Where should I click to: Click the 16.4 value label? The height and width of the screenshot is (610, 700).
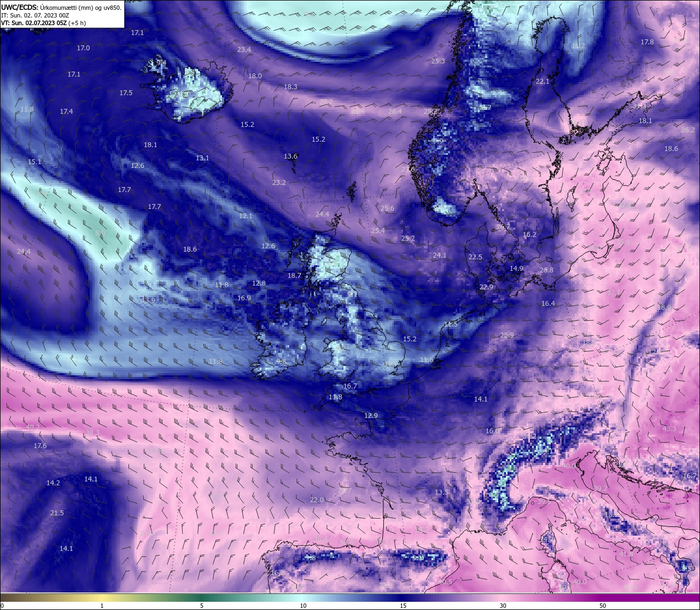[x=548, y=304]
